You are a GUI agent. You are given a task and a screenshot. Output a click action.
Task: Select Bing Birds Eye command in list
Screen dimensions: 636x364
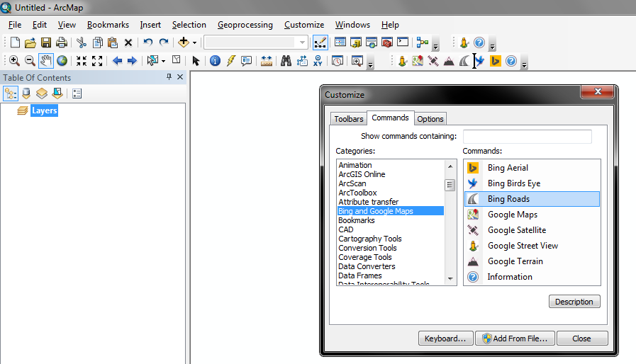(532, 183)
